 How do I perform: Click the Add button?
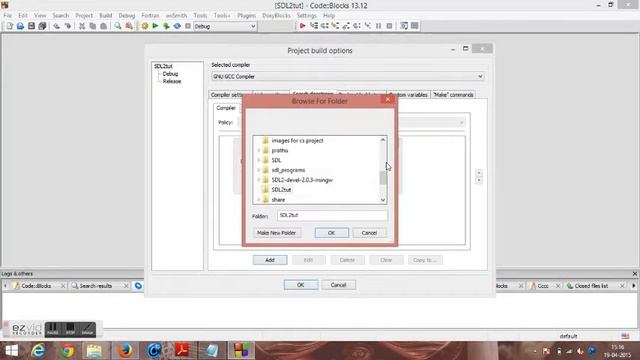[x=270, y=260]
